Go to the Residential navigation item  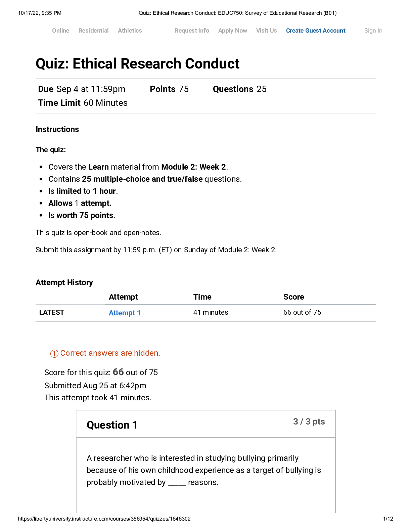93,31
